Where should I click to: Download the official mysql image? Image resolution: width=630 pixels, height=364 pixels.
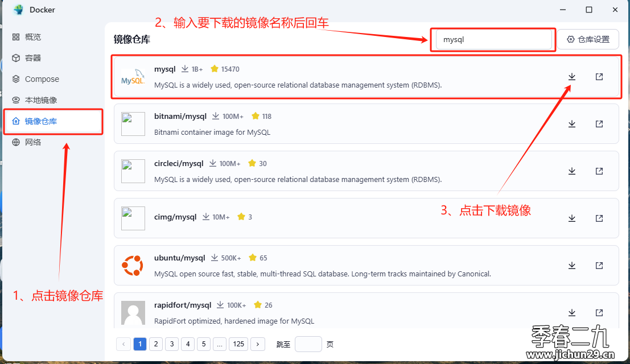[x=572, y=77]
